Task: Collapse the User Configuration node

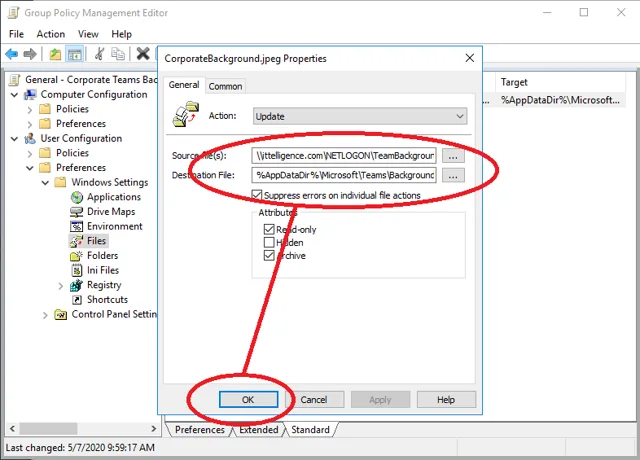Action: click(x=15, y=139)
